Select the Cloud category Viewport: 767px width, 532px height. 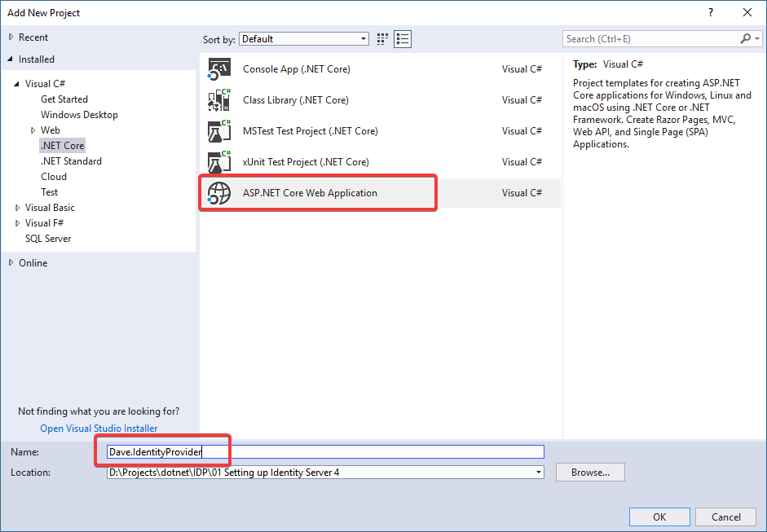point(54,177)
